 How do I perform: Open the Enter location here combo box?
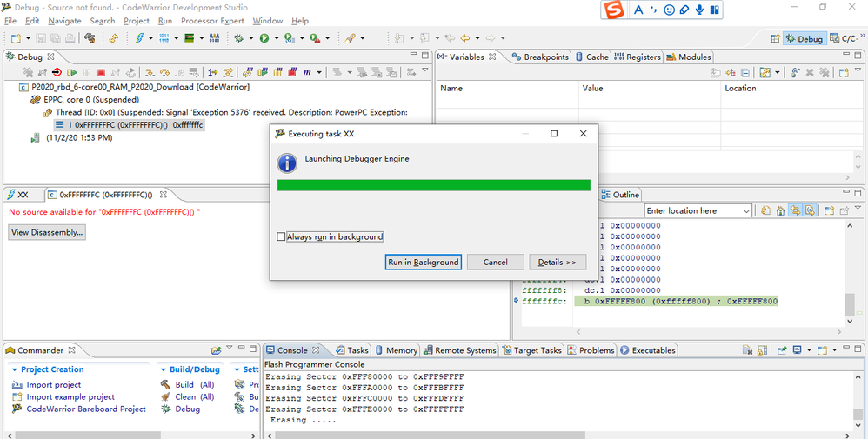698,211
